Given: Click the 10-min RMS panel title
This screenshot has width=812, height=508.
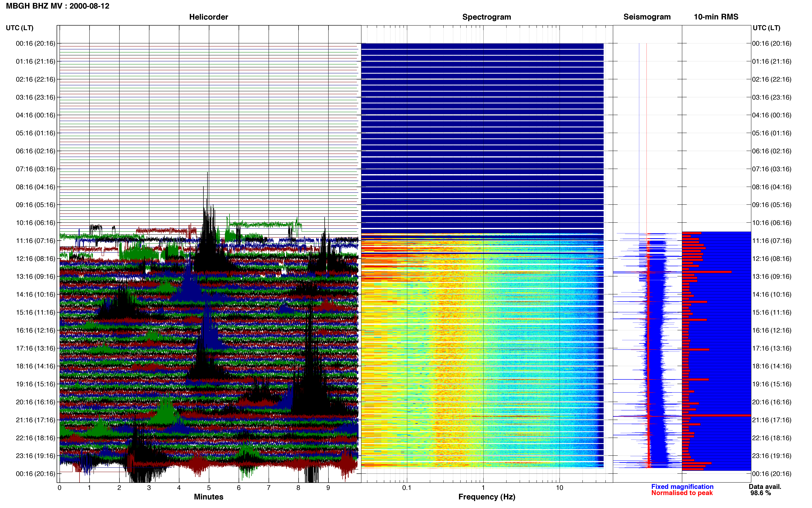Looking at the screenshot, I should coord(716,17).
